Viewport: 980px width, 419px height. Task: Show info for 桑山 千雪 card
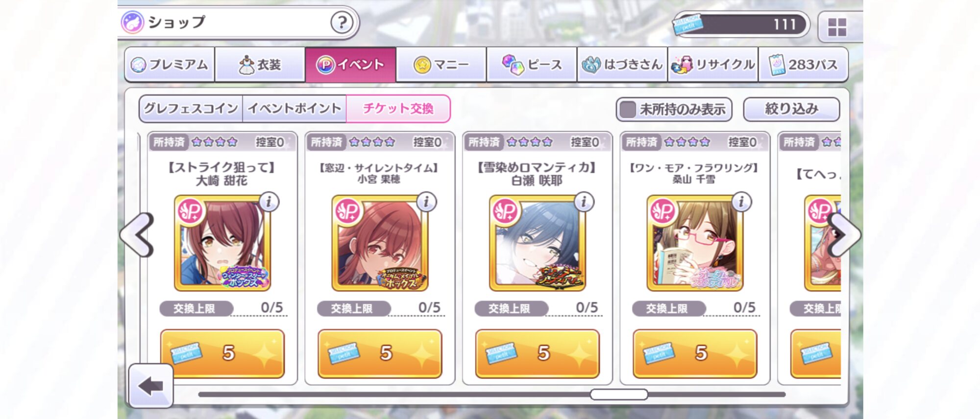tap(741, 202)
